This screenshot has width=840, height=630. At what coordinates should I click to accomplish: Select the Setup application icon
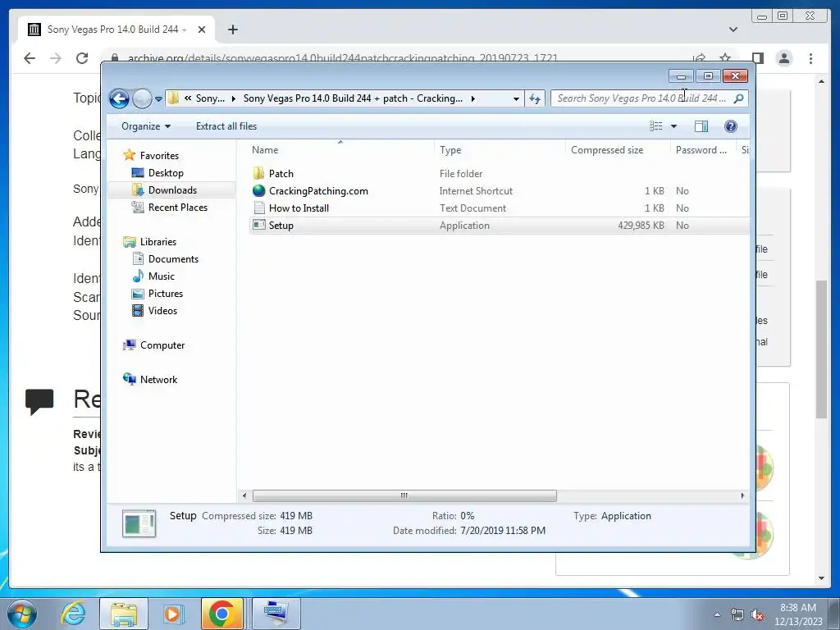point(258,225)
